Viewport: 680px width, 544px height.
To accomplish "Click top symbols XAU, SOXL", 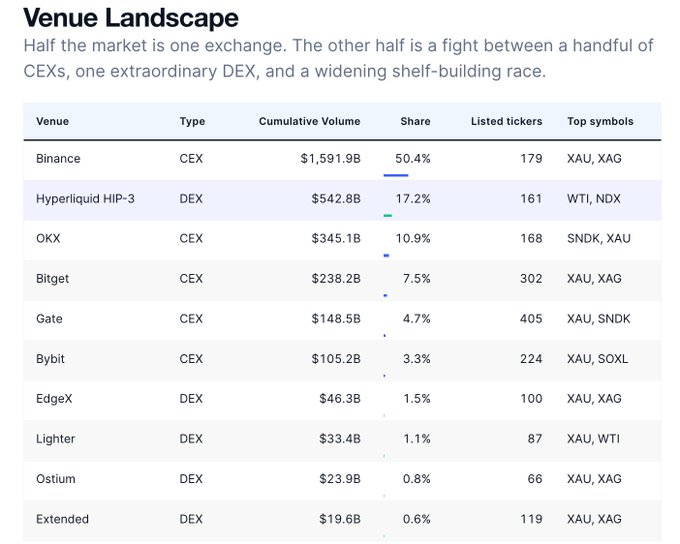I will 598,359.
